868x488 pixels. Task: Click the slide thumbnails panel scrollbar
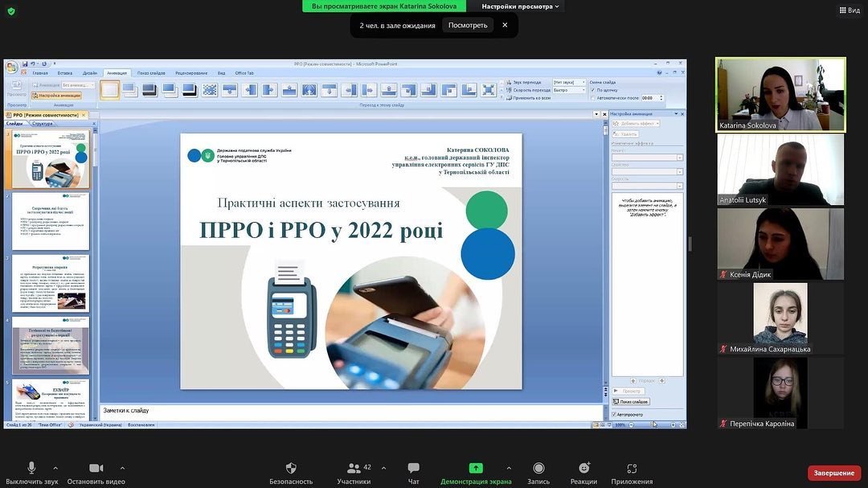(95, 274)
